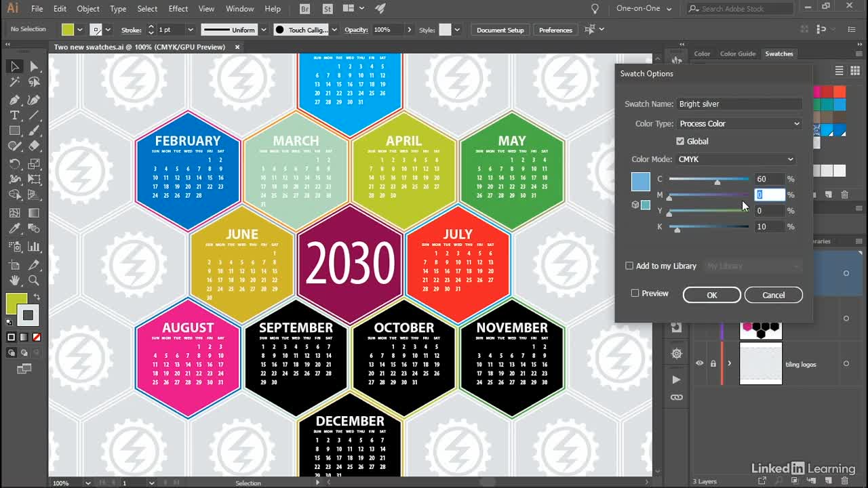
Task: Swap fill and stroke colors
Action: (x=37, y=297)
